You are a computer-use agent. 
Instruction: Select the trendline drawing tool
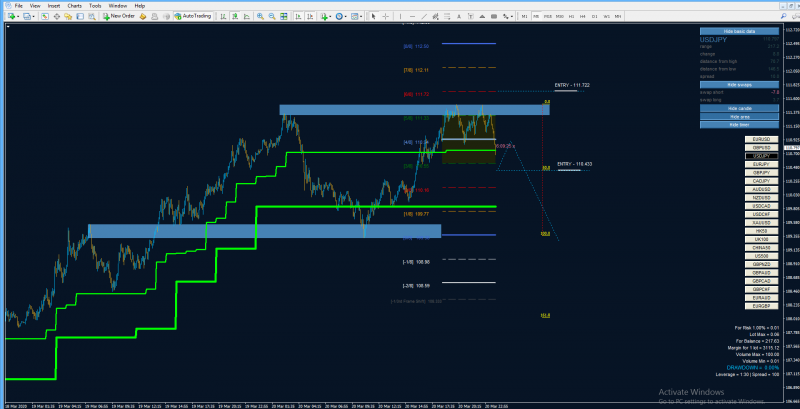tap(424, 16)
